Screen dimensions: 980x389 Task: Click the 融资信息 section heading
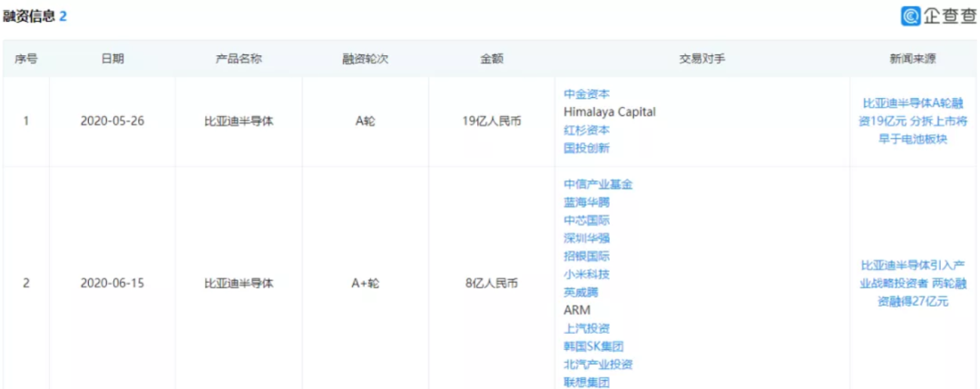[29, 17]
